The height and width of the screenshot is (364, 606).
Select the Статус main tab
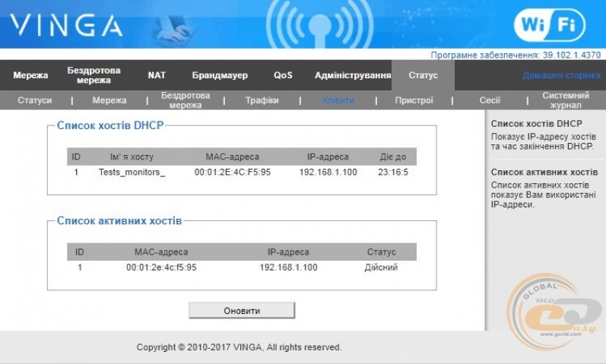pos(424,75)
